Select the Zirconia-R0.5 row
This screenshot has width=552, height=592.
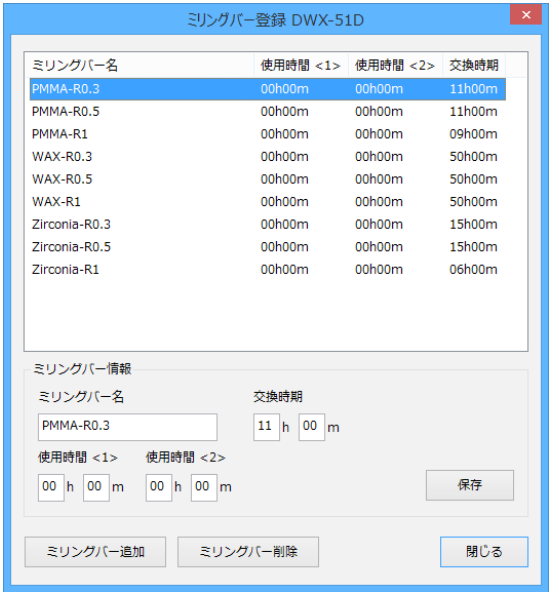(268, 247)
